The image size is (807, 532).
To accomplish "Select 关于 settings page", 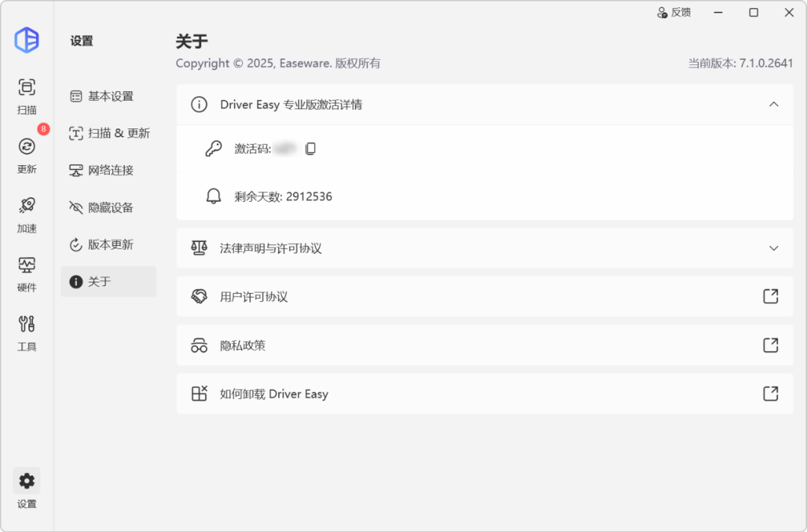I will 108,282.
